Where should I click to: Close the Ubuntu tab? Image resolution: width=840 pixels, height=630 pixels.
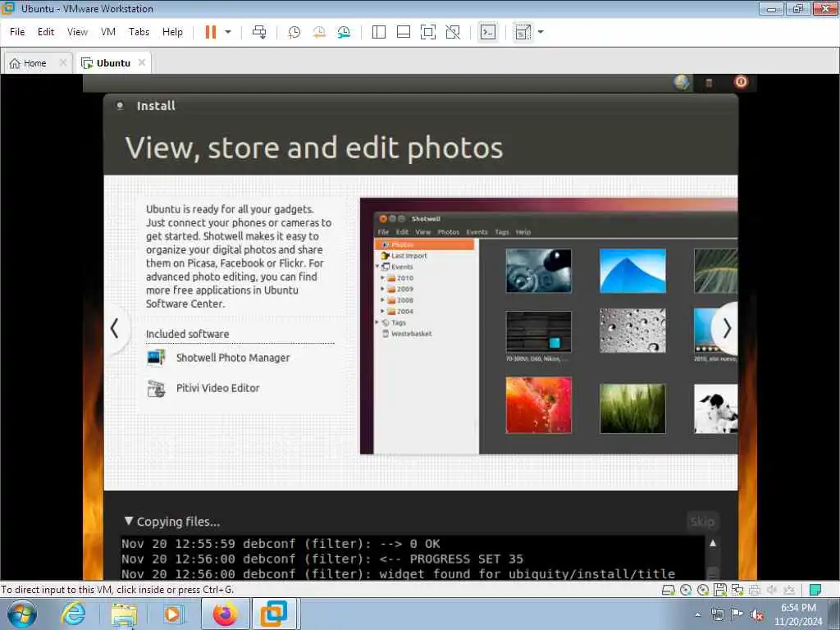pyautogui.click(x=141, y=62)
